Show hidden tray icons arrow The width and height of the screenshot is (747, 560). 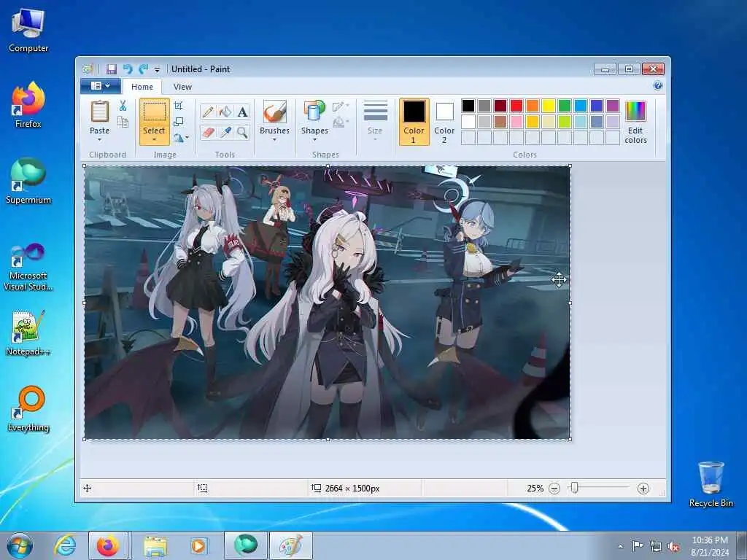coord(620,546)
